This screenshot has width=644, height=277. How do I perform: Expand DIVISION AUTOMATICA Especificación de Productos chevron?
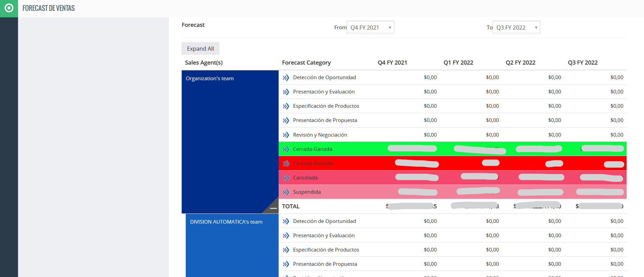point(286,250)
